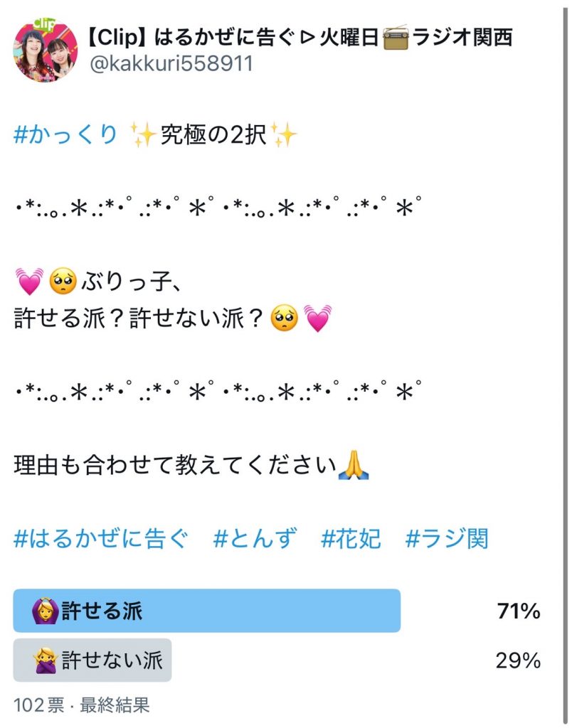Click the @kakkuri558911 handle

169,65
